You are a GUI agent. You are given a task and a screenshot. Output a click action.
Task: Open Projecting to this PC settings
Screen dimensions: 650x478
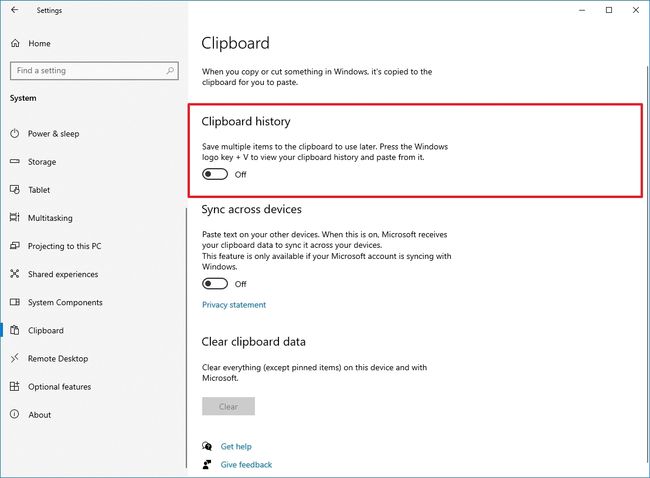pyautogui.click(x=64, y=246)
